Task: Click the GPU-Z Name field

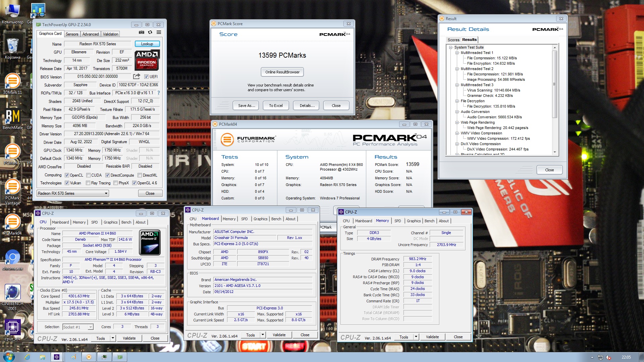Action: point(98,44)
